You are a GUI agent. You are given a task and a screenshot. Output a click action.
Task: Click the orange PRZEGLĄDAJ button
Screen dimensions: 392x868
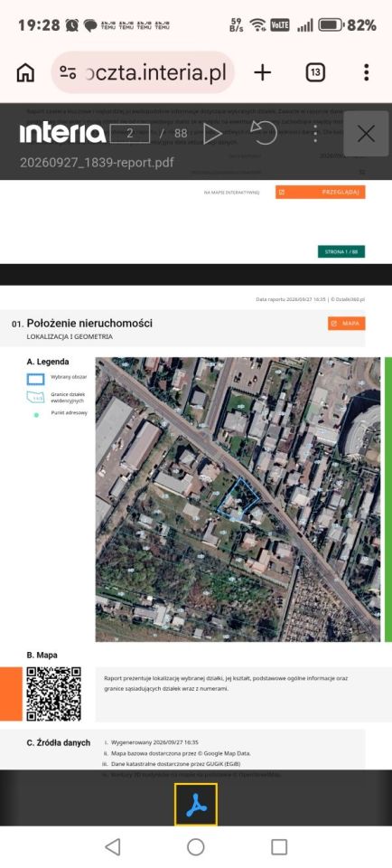click(320, 192)
